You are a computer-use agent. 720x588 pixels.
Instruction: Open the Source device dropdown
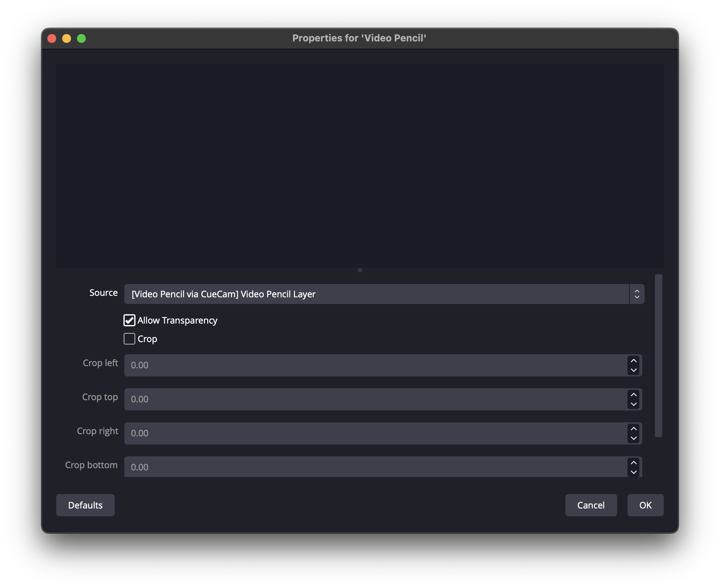coord(376,294)
